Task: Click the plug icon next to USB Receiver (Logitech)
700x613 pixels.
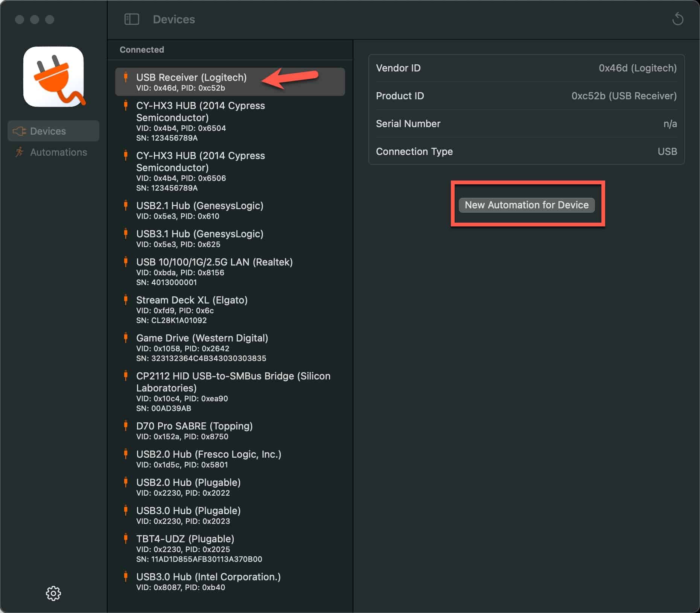Action: tap(126, 77)
